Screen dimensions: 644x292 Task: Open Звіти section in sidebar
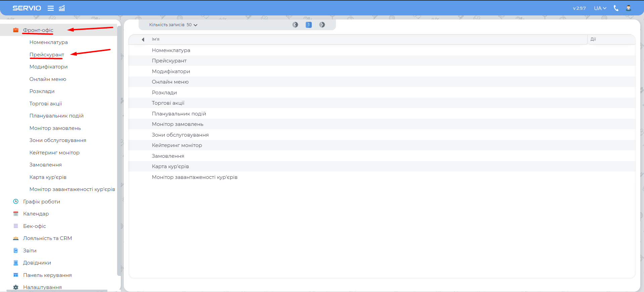coord(30,251)
